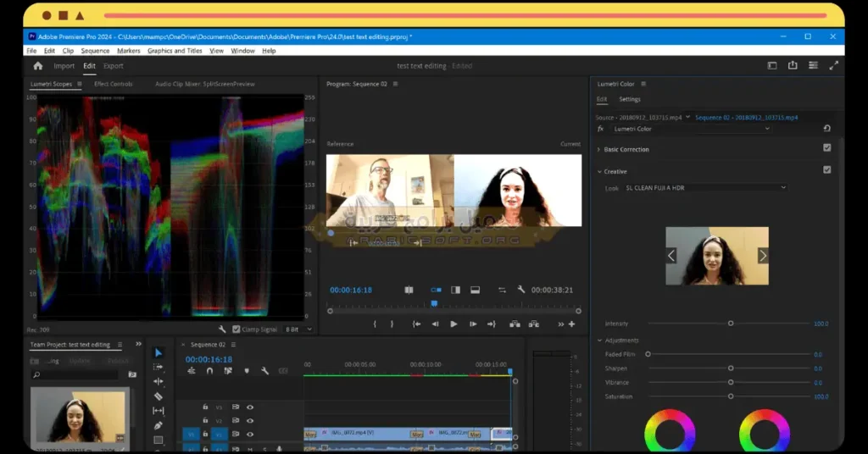Select the Slip tool
The image size is (868, 454).
pos(159,410)
